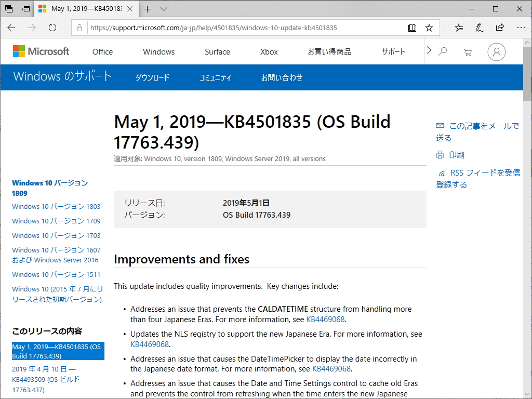Click the forward arrow button
532x399 pixels.
point(32,28)
